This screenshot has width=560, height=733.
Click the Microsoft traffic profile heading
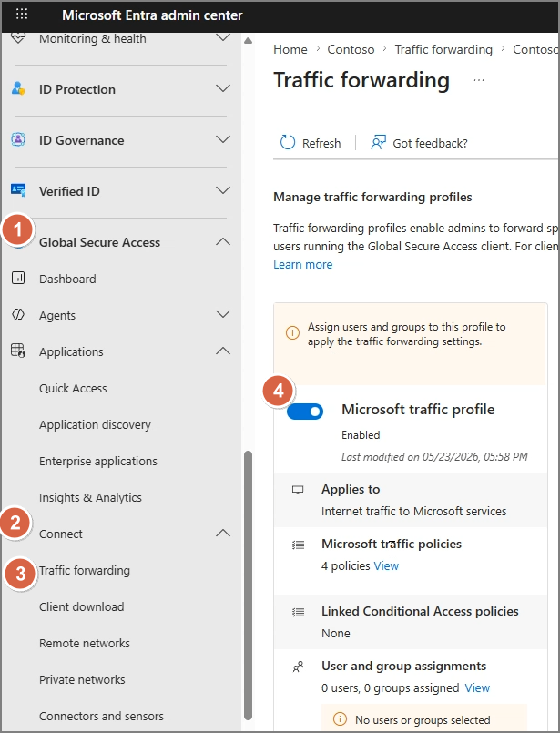[418, 410]
